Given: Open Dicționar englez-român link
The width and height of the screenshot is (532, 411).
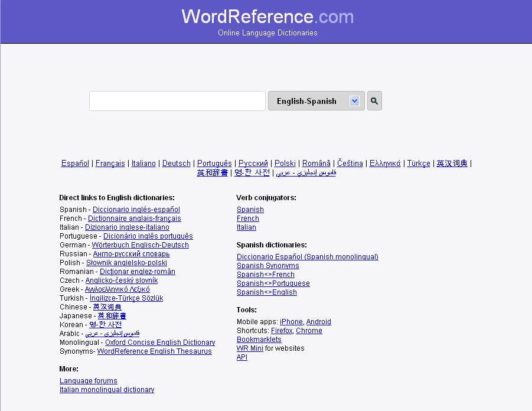Looking at the screenshot, I should 138,272.
